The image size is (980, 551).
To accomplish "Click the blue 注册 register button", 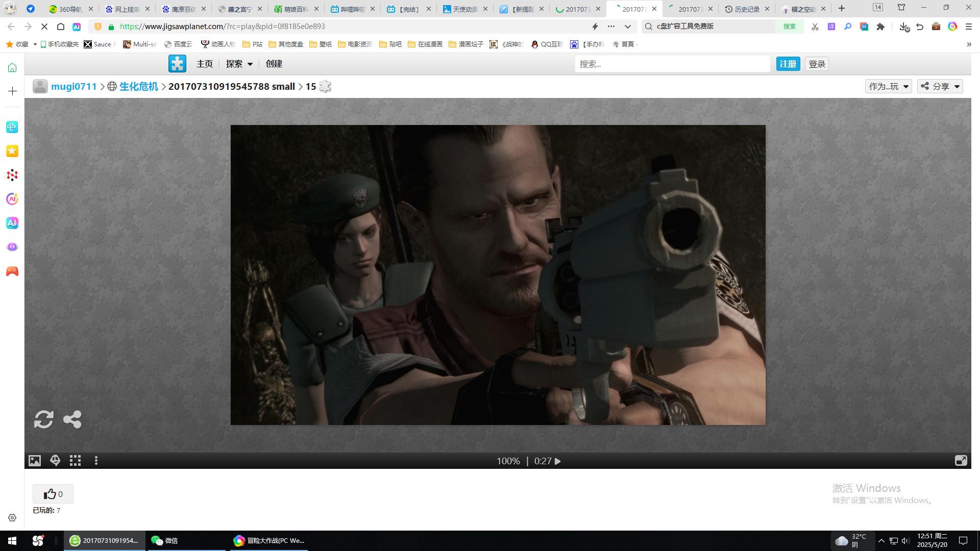I will 788,64.
